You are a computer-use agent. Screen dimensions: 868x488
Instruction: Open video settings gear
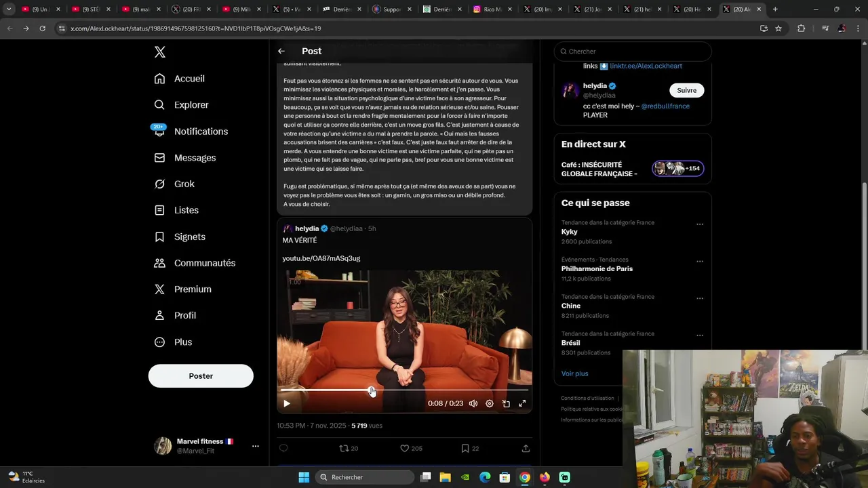[490, 404]
